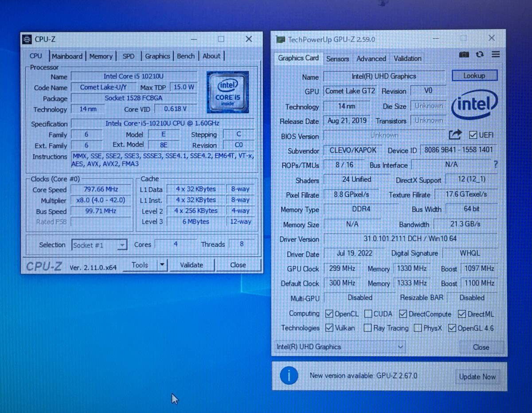Click the Digital Signature value WHQL
This screenshot has height=413, width=532.
pyautogui.click(x=469, y=253)
